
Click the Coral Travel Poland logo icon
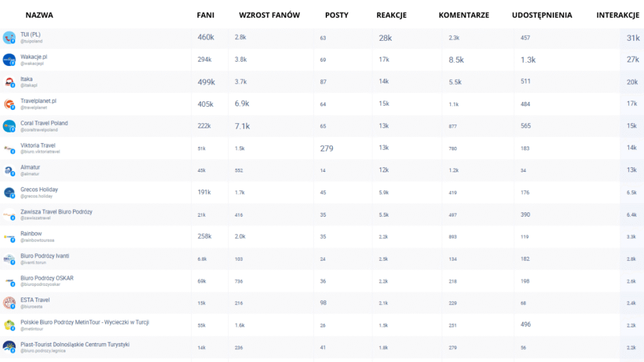coord(9,126)
